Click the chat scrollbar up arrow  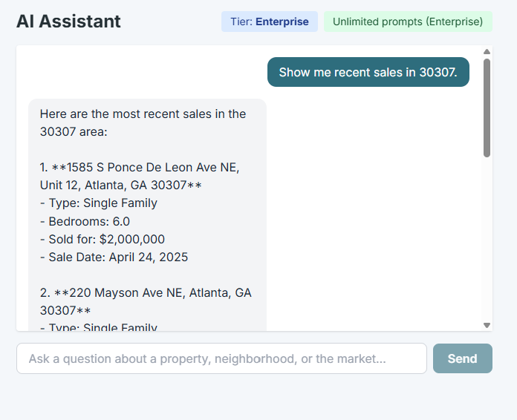click(487, 52)
